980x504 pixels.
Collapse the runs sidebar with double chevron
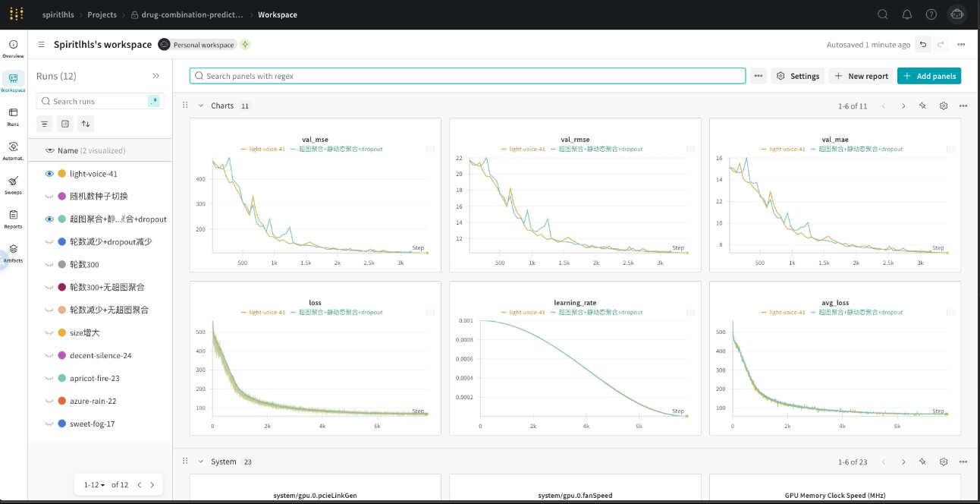[x=156, y=76]
